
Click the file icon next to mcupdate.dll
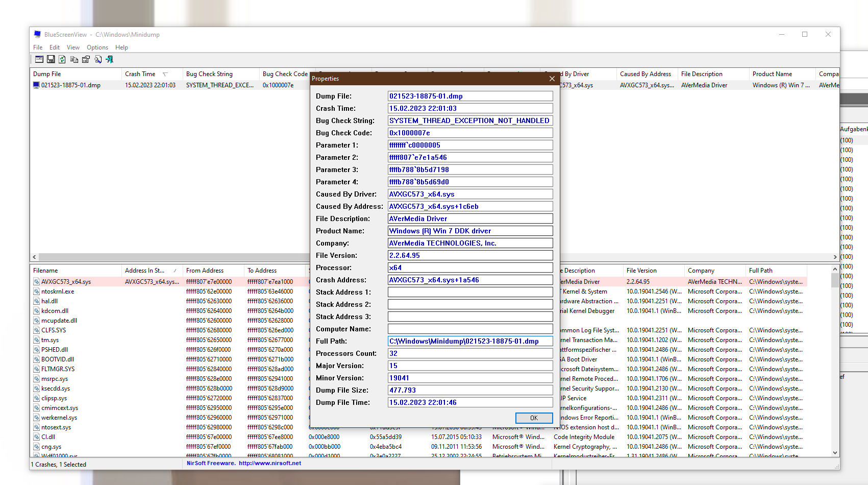click(x=37, y=321)
